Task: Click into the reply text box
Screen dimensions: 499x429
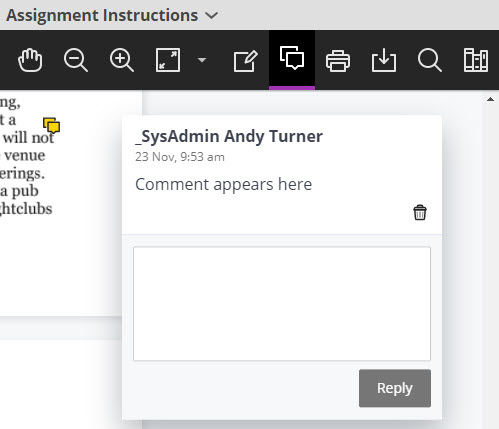Action: [x=282, y=304]
